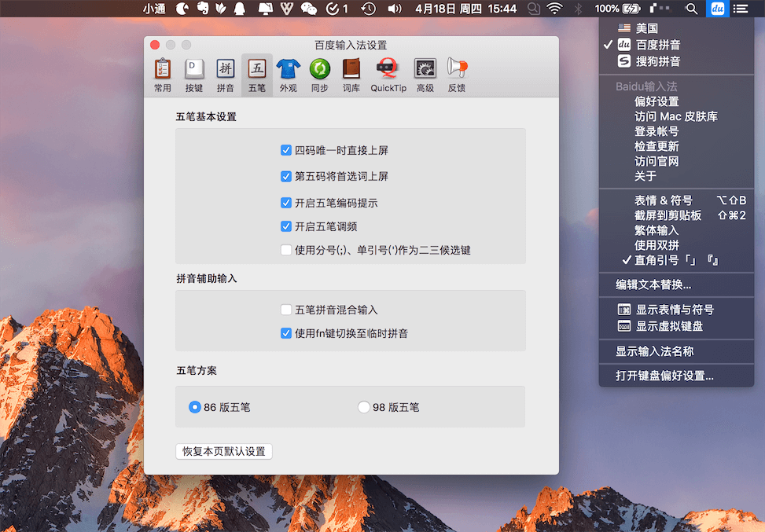The height and width of the screenshot is (532, 765).
Task: Click the QQ bell notification icon
Action: point(240,9)
